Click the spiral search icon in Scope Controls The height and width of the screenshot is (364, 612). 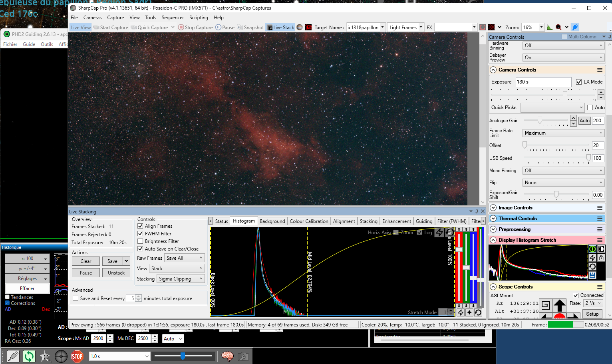546,306
